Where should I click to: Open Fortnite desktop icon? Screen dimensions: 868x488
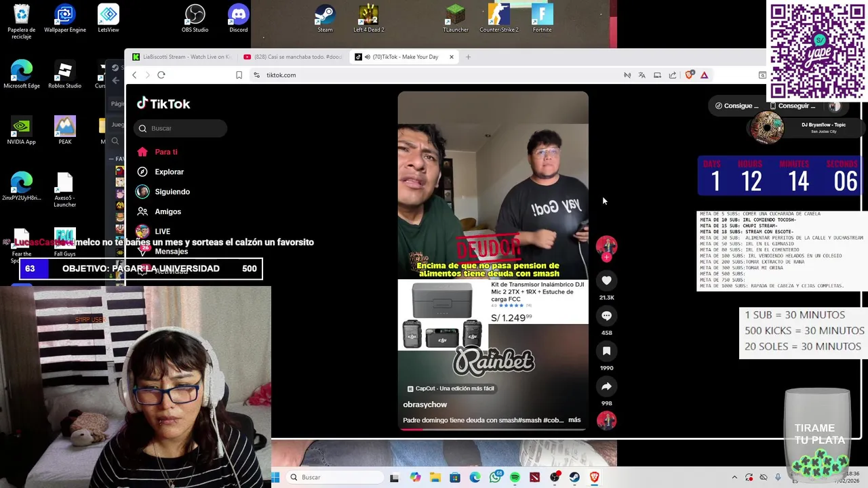(x=542, y=18)
